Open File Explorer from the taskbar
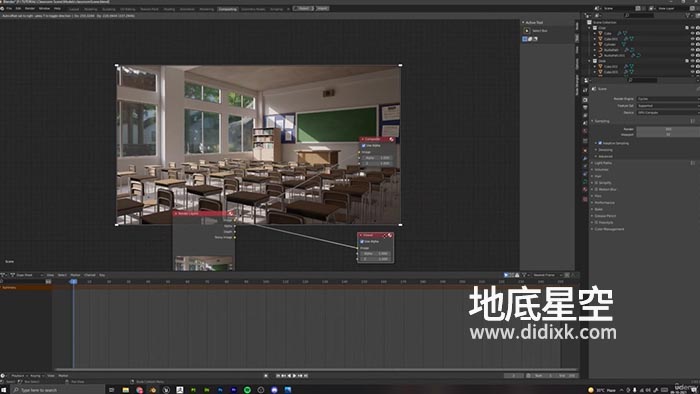This screenshot has width=700, height=394. 125,390
